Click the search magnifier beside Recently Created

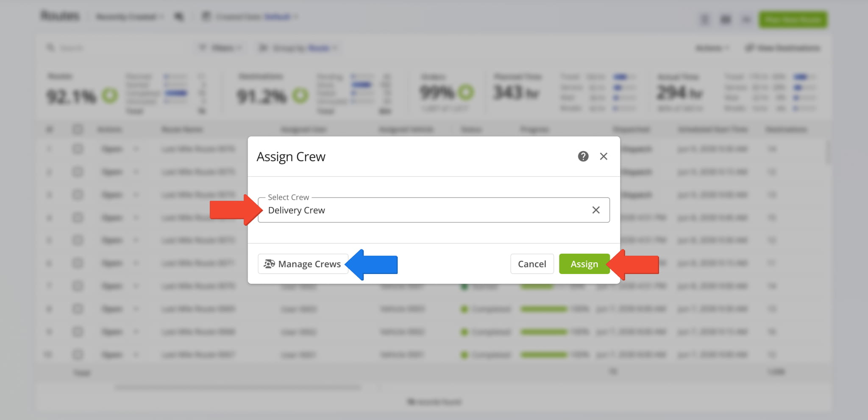tap(179, 17)
